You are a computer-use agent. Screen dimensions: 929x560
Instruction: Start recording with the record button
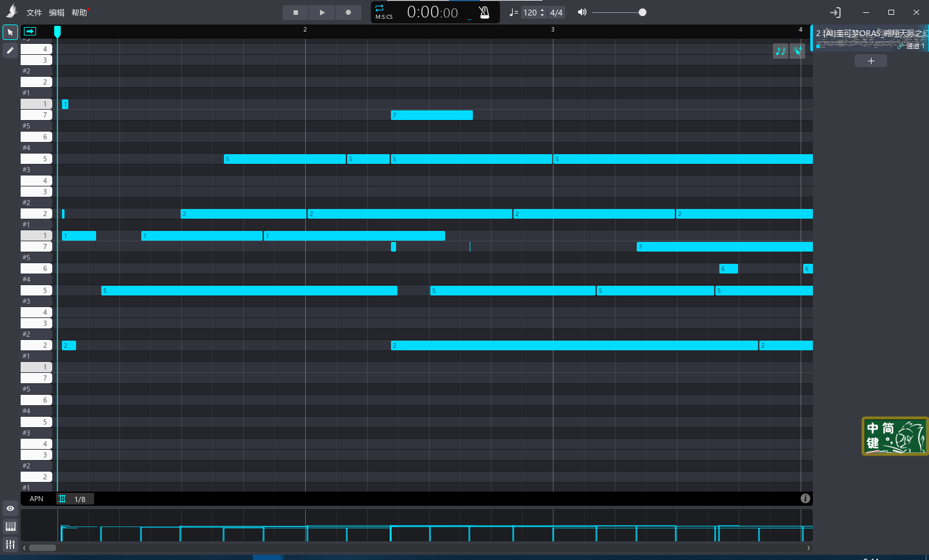[348, 12]
